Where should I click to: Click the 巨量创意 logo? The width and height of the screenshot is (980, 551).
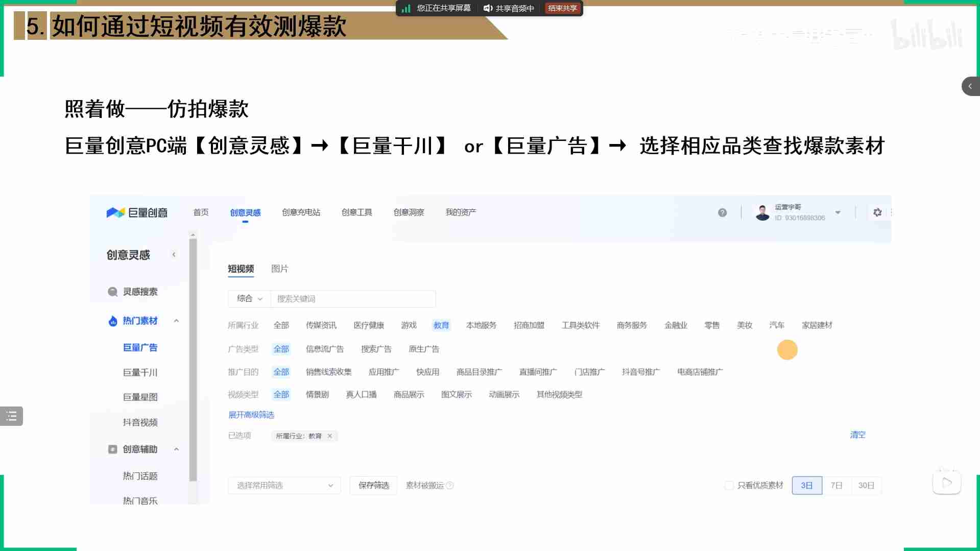pos(137,212)
